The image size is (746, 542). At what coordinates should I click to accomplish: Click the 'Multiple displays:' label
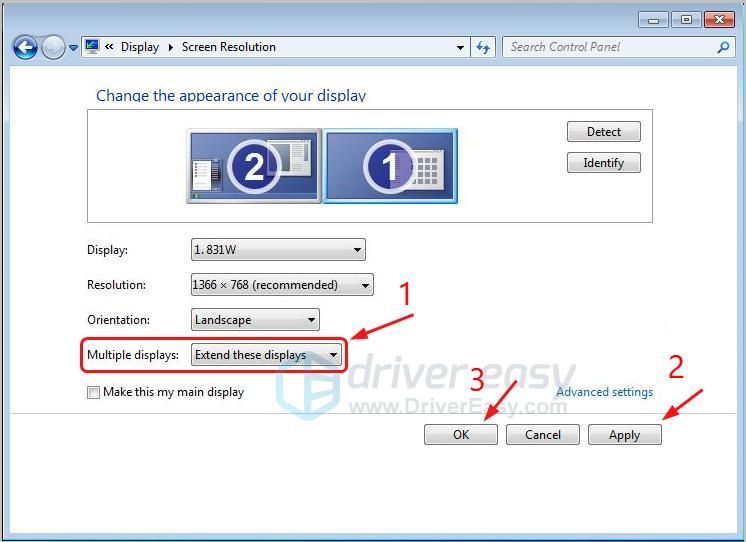(x=133, y=355)
